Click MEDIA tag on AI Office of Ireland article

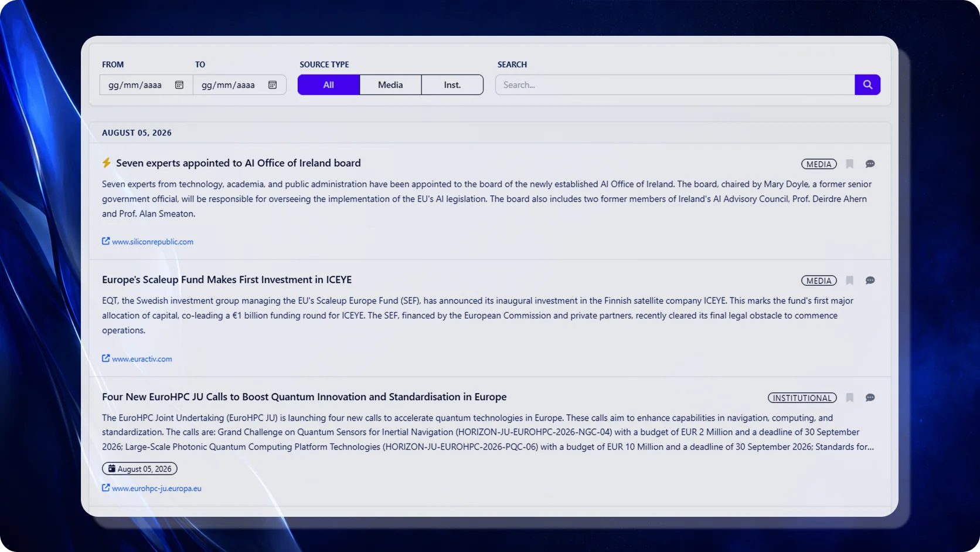pyautogui.click(x=819, y=164)
